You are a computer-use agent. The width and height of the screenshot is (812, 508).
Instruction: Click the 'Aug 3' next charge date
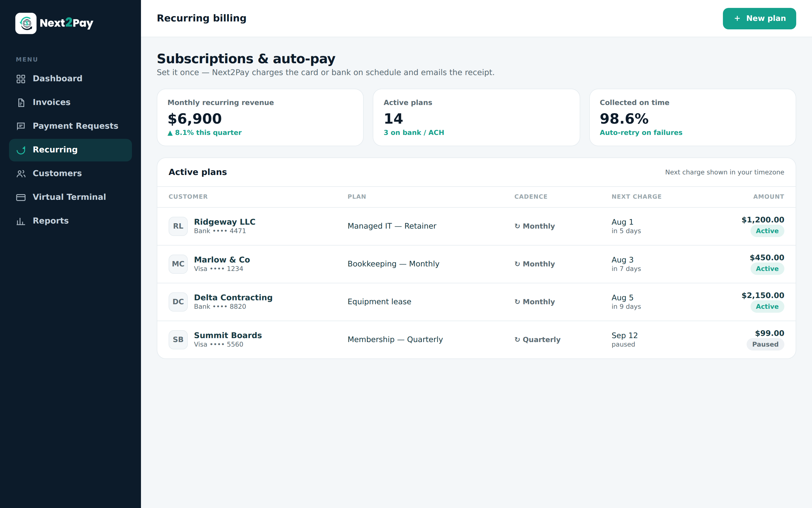[x=623, y=260]
